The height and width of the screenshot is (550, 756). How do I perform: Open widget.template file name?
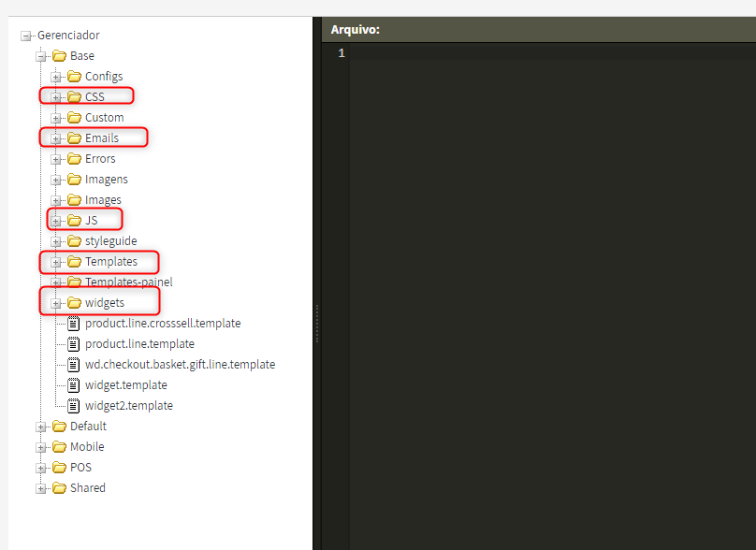click(x=126, y=385)
